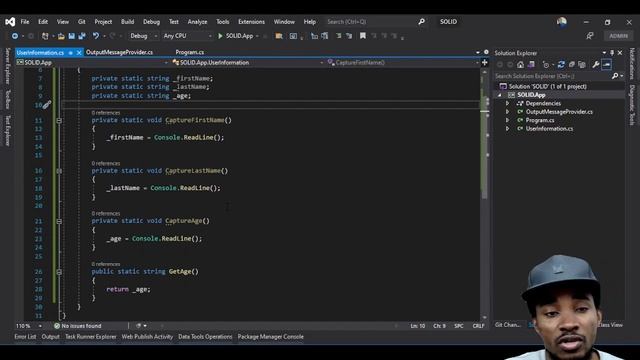Open the SOLID.App project navigation dropdown
Image resolution: width=640 pixels, height=360 pixels.
tap(92, 62)
